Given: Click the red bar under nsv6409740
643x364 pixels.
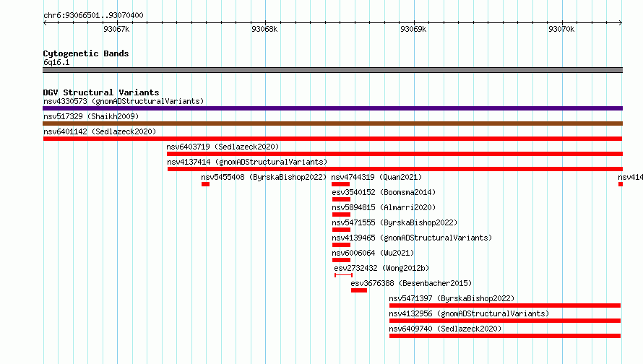Looking at the screenshot, I should tap(505, 336).
